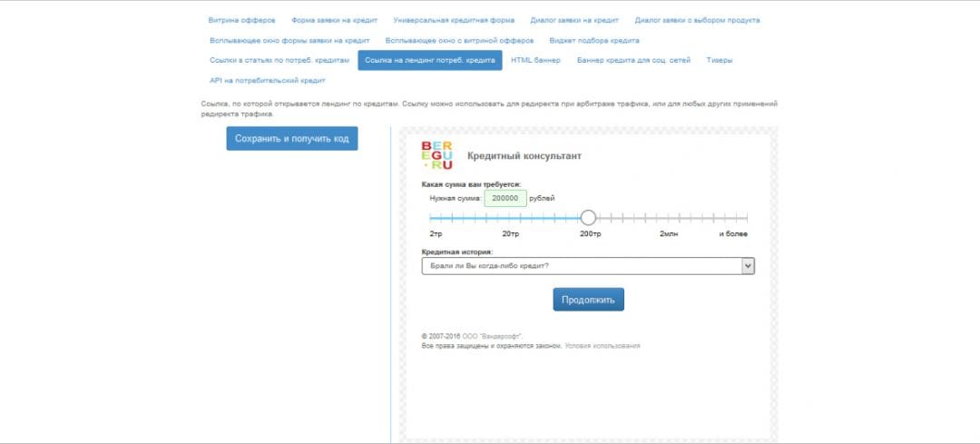This screenshot has height=444, width=980.
Task: Click the BEREGU.RU logo
Action: coord(436,155)
